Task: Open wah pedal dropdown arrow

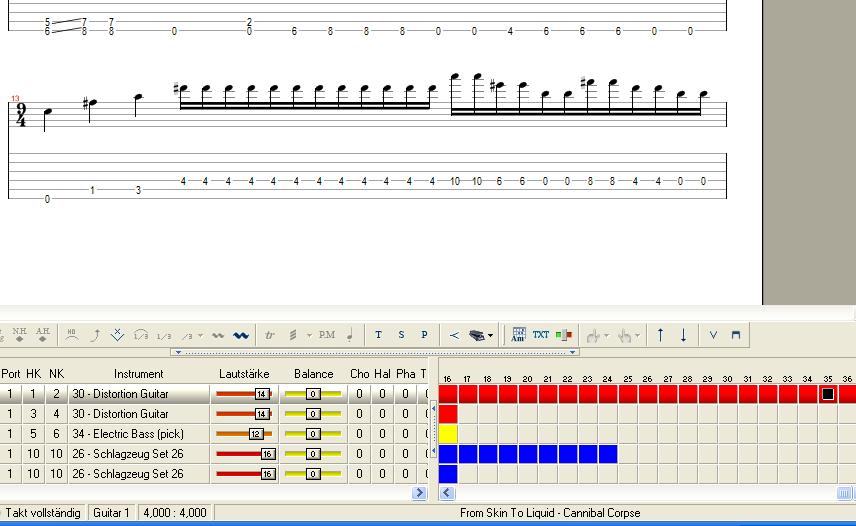Action: [x=490, y=335]
